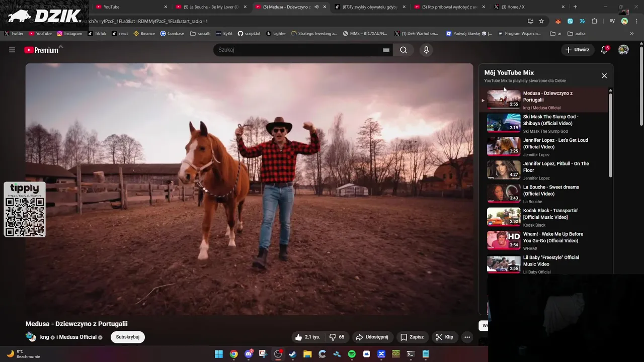Open the Medusa Official channel link
The width and height of the screenshot is (644, 362).
pyautogui.click(x=78, y=337)
